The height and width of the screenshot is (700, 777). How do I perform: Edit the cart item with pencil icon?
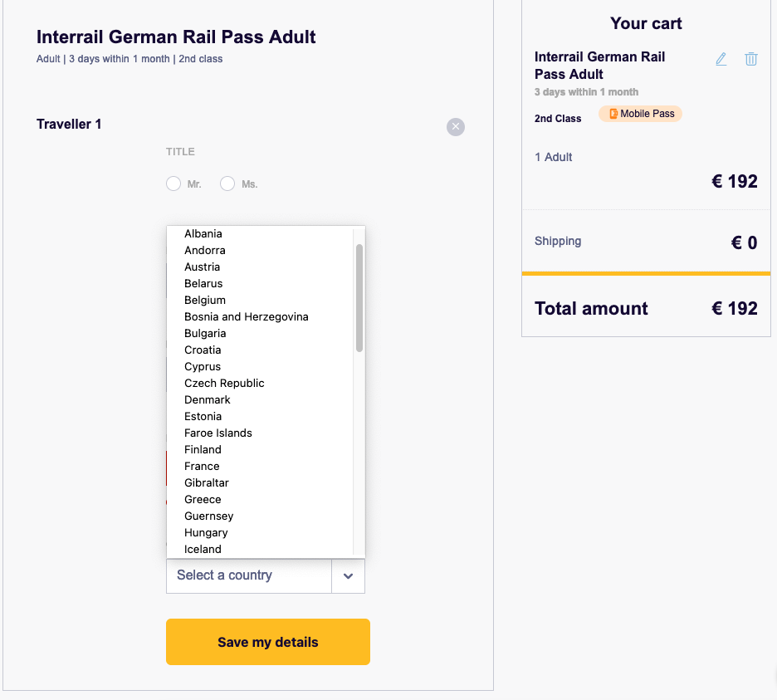point(721,59)
